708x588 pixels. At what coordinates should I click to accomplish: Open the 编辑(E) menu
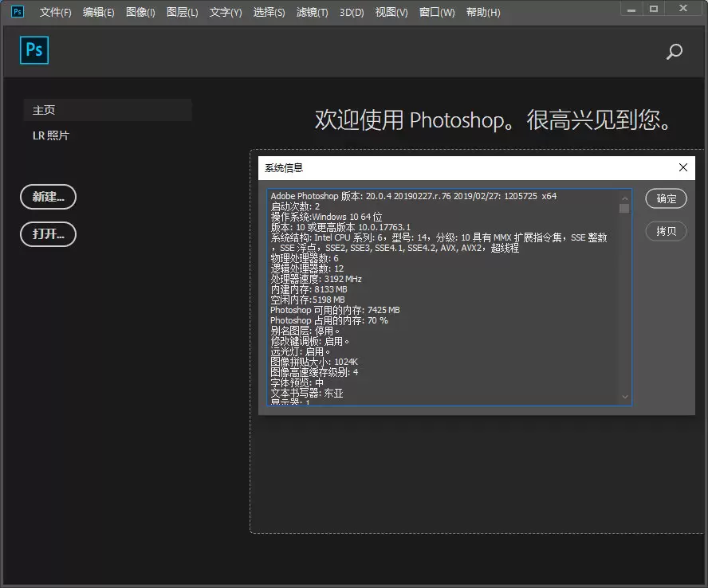[98, 12]
